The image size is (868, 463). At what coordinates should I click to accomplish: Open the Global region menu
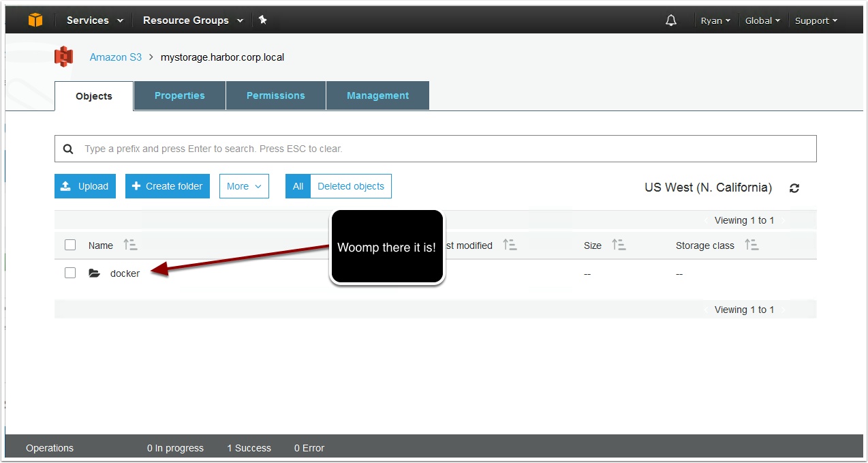pos(763,20)
